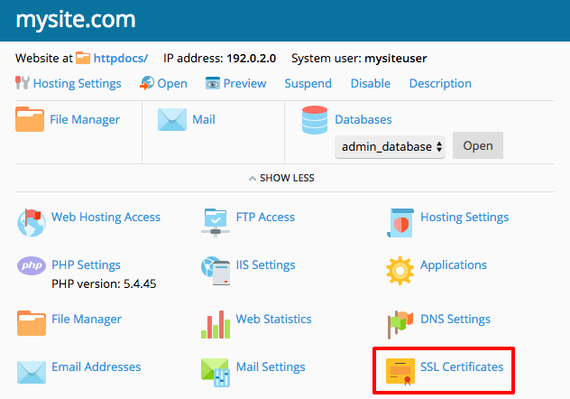Click the IIS Settings server icon
The image size is (570, 399).
pyautogui.click(x=216, y=271)
